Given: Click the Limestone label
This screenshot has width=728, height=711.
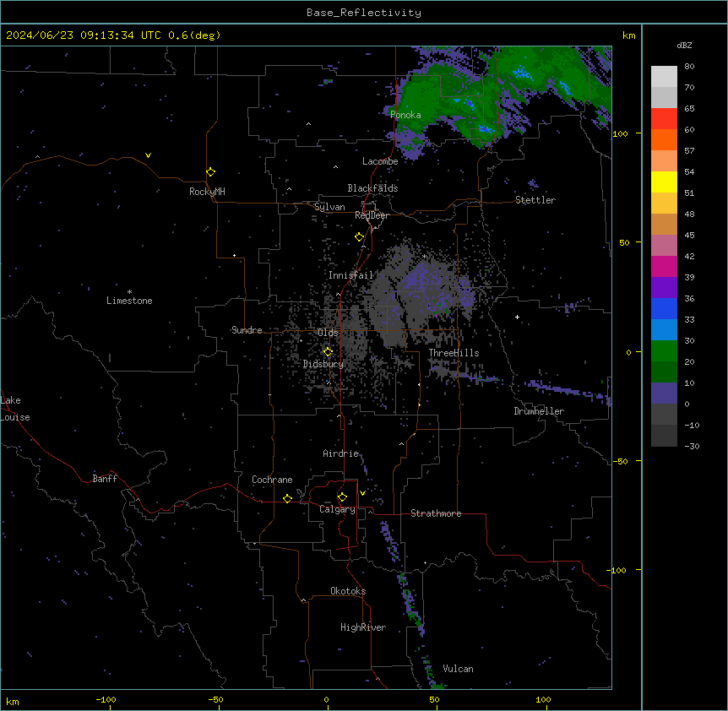Looking at the screenshot, I should coord(129,301).
